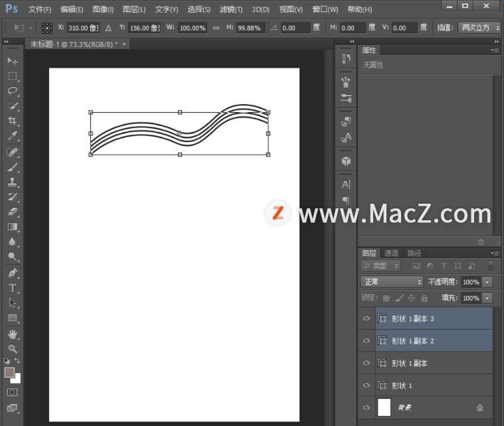Select the Horizontal Type tool
The width and height of the screenshot is (504, 426).
click(13, 288)
